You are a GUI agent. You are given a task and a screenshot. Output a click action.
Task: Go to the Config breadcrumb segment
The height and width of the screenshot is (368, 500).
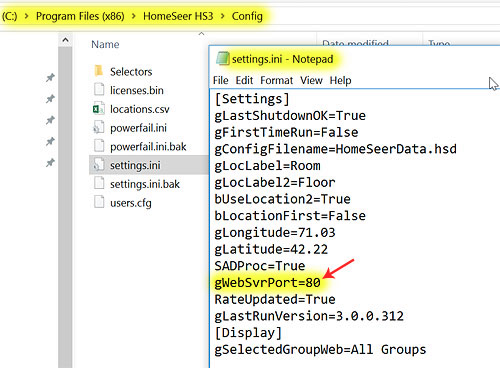247,16
